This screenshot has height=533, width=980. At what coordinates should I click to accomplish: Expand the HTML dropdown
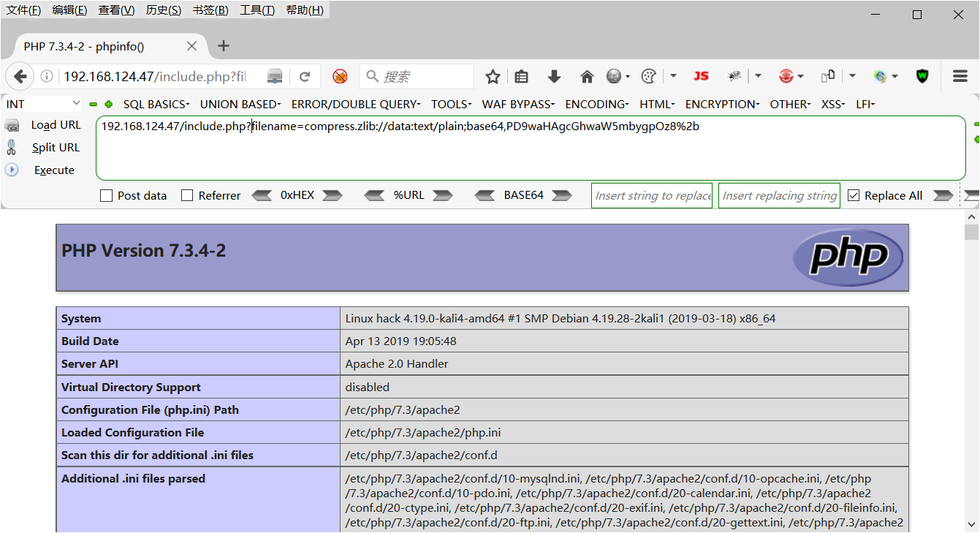[658, 105]
